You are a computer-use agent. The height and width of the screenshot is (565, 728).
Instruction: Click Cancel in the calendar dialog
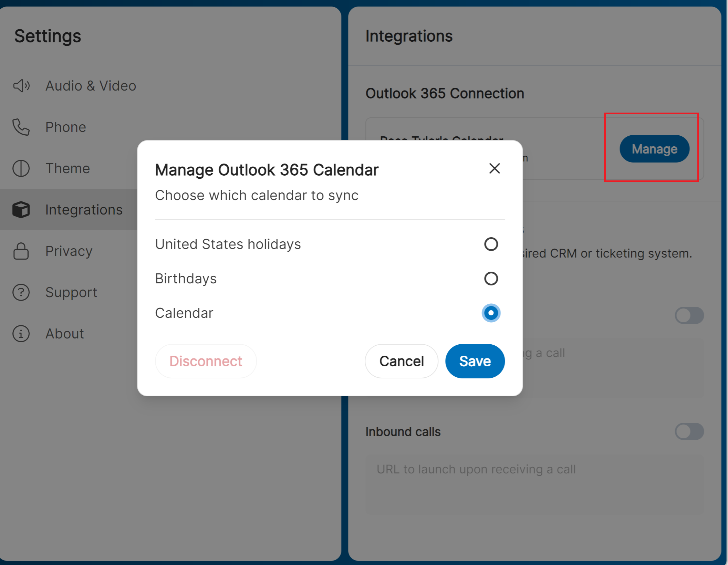pos(402,361)
